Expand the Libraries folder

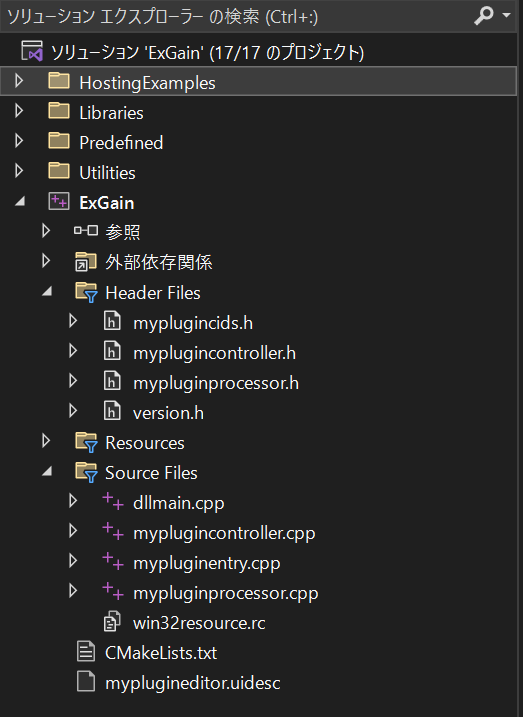[x=19, y=111]
